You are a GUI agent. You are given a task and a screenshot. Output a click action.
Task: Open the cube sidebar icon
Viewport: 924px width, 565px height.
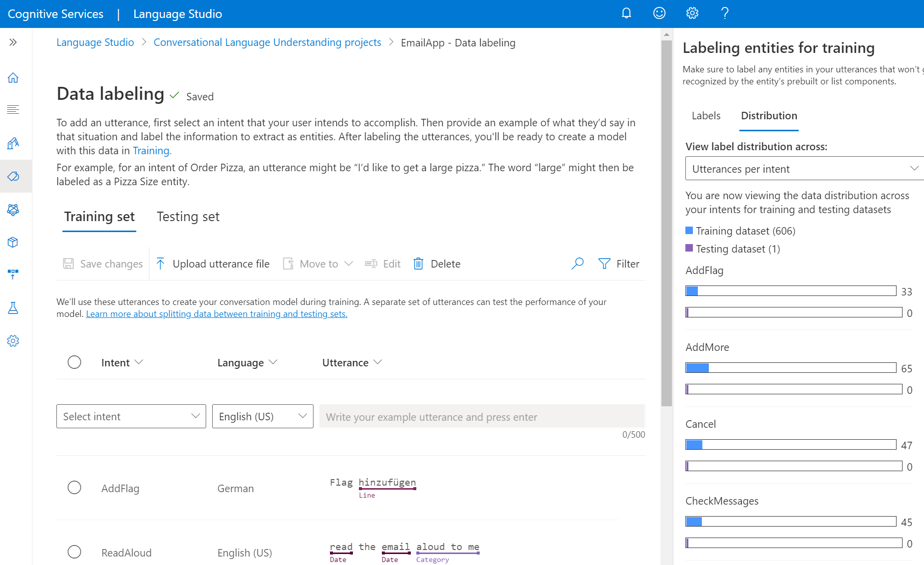click(13, 243)
